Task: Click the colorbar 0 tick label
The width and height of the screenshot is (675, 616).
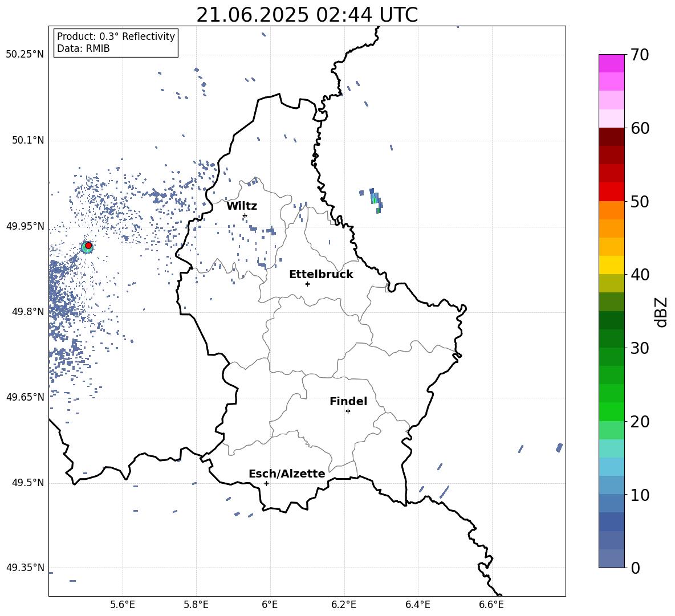Action: tap(635, 568)
